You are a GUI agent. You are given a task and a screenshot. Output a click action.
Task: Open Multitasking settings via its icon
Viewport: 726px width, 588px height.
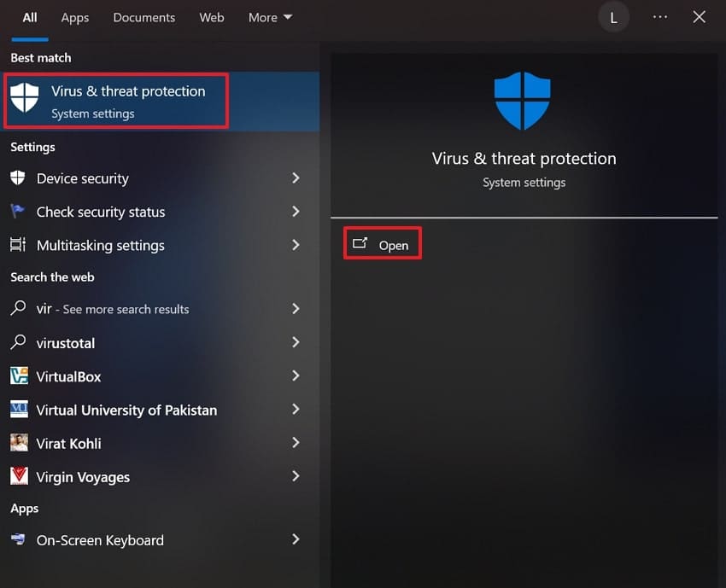(19, 245)
